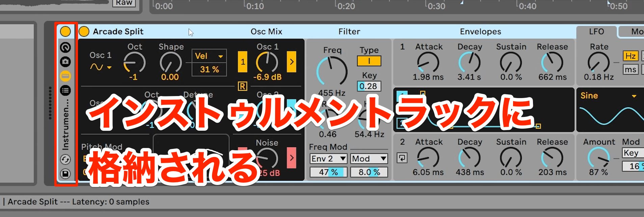
Task: Toggle Noise filter routing arrow
Action: tap(292, 158)
